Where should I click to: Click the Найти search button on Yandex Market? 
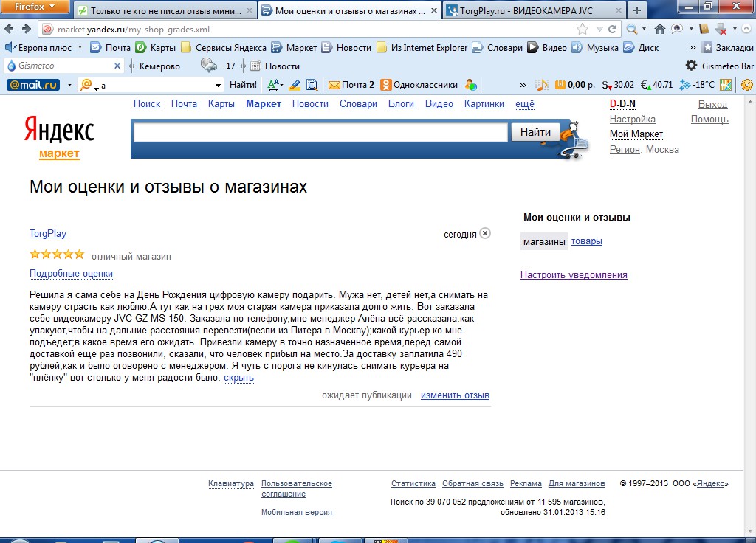click(535, 132)
